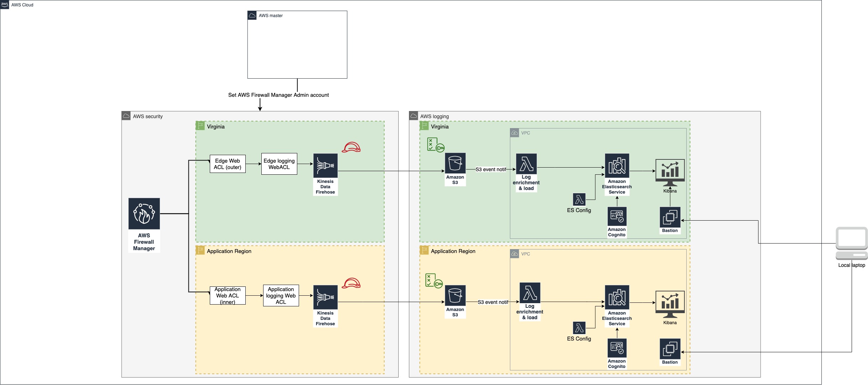
Task: Select the Edge Web ACL (outer) box
Action: (x=228, y=164)
